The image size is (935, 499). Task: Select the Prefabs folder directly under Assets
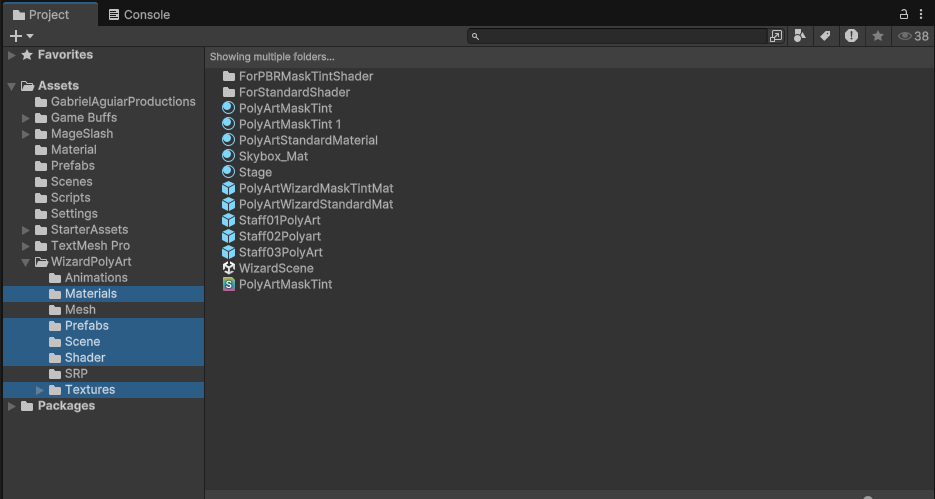pyautogui.click(x=73, y=166)
